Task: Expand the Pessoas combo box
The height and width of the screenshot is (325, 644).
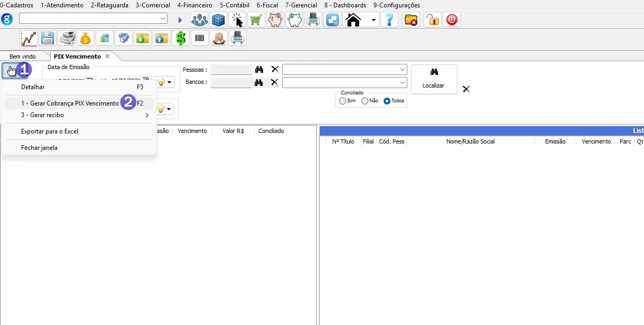Action: [x=402, y=70]
